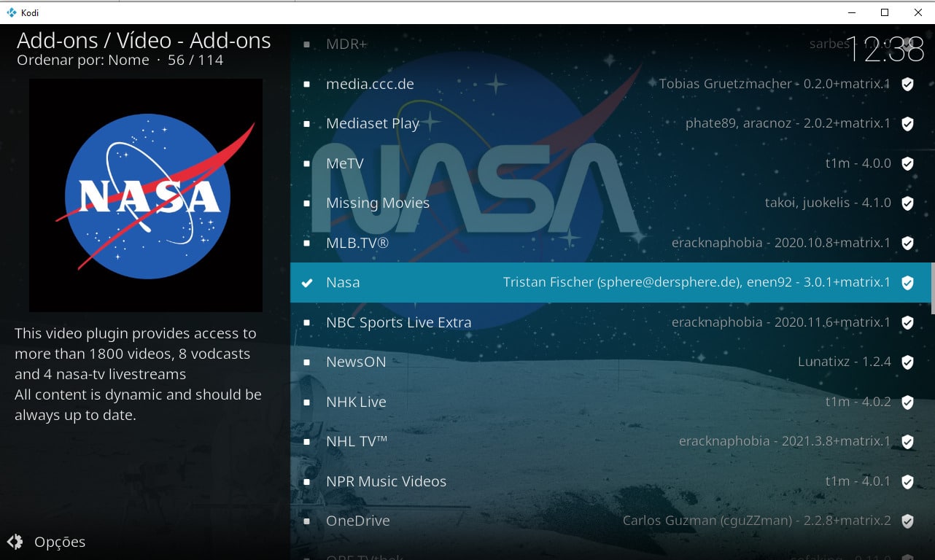Open NBC Sports Live Extra add-on
This screenshot has height=560, width=935.
(610, 322)
